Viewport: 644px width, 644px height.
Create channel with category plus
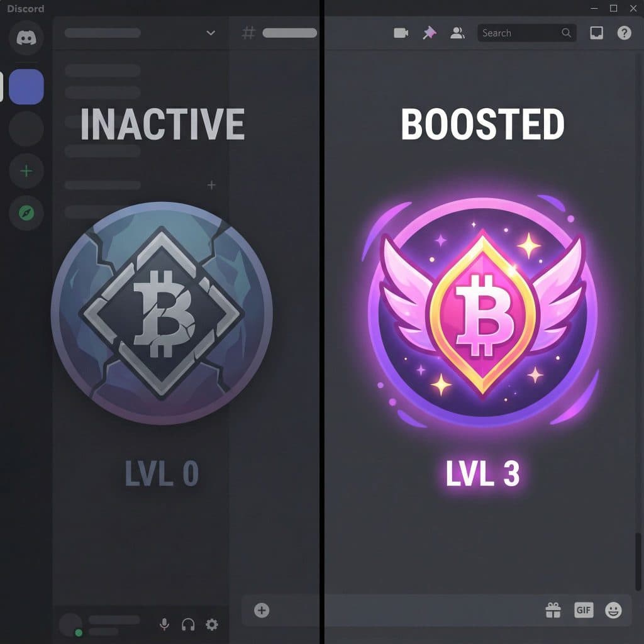[x=211, y=186]
